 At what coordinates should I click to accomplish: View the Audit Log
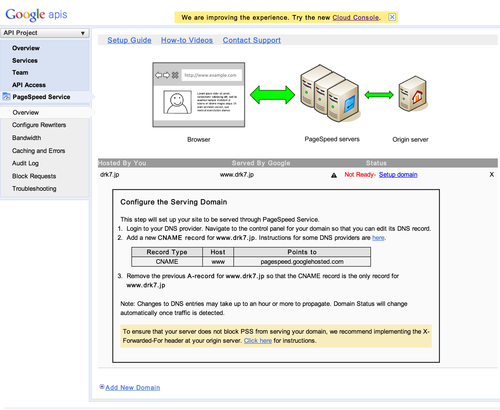[25, 163]
